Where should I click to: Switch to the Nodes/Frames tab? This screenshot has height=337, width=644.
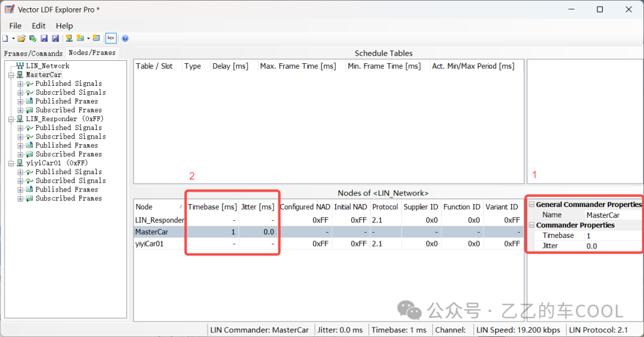92,52
